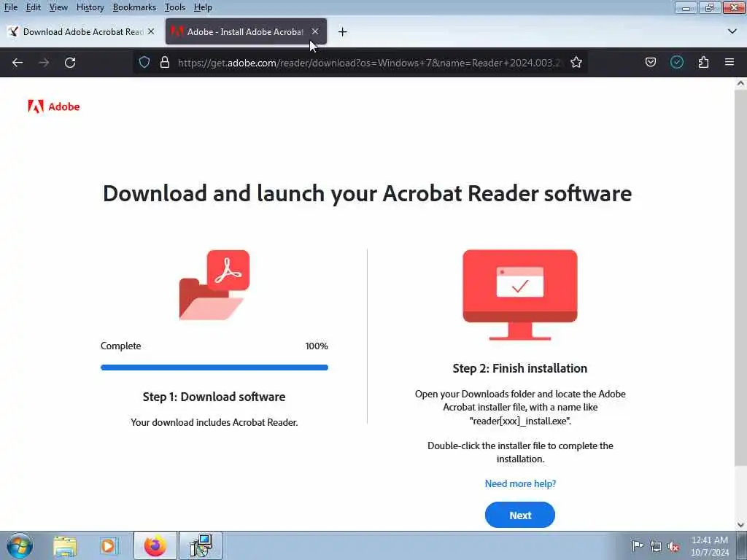Click the forward navigation arrow

click(x=44, y=63)
